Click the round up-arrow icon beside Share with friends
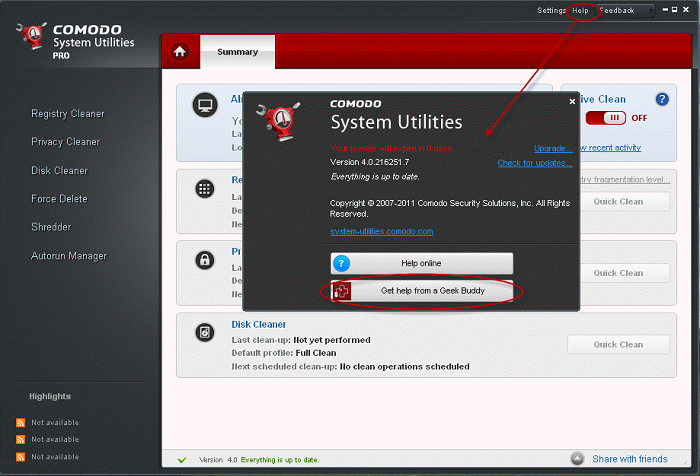The height and width of the screenshot is (476, 700). [x=577, y=459]
